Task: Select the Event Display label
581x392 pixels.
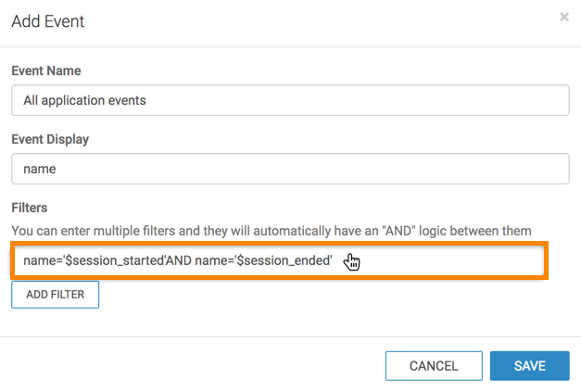Action: [x=49, y=139]
